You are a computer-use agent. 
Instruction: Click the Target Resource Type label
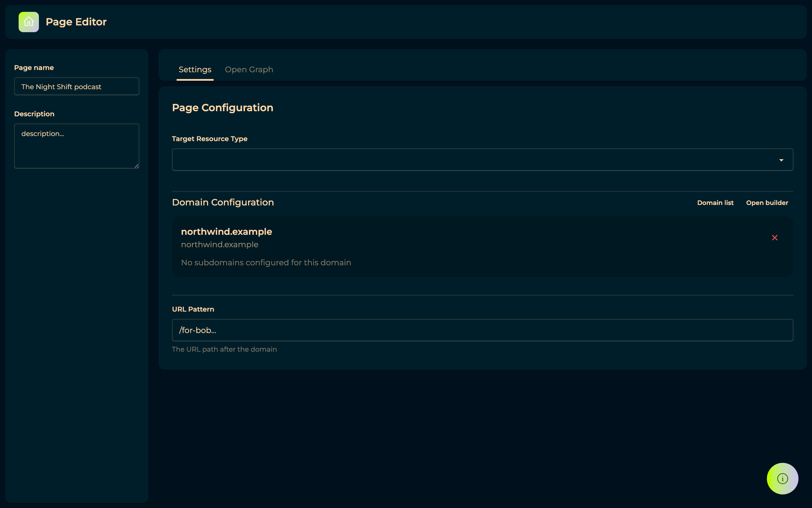(x=210, y=139)
